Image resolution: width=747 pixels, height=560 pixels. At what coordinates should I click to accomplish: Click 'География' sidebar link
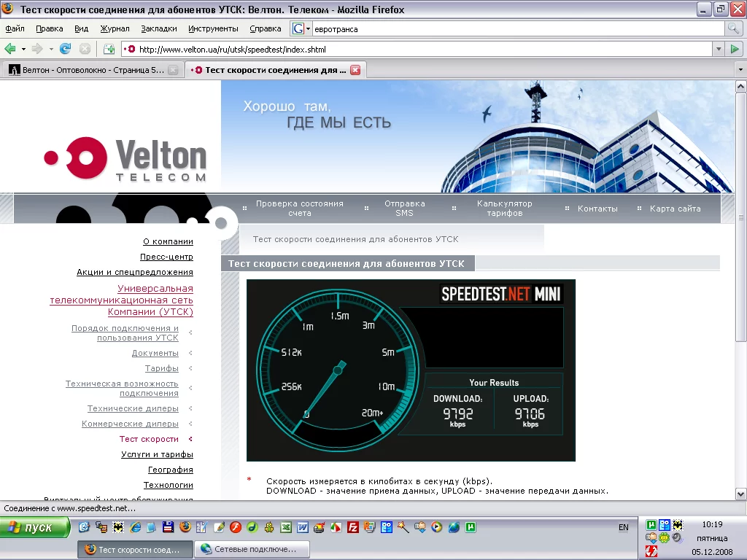[171, 470]
